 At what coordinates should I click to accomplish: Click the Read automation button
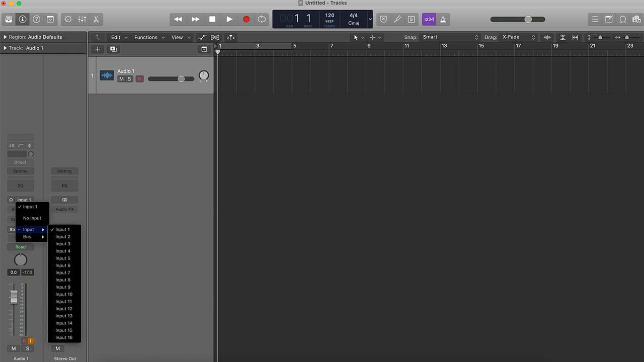point(20,247)
